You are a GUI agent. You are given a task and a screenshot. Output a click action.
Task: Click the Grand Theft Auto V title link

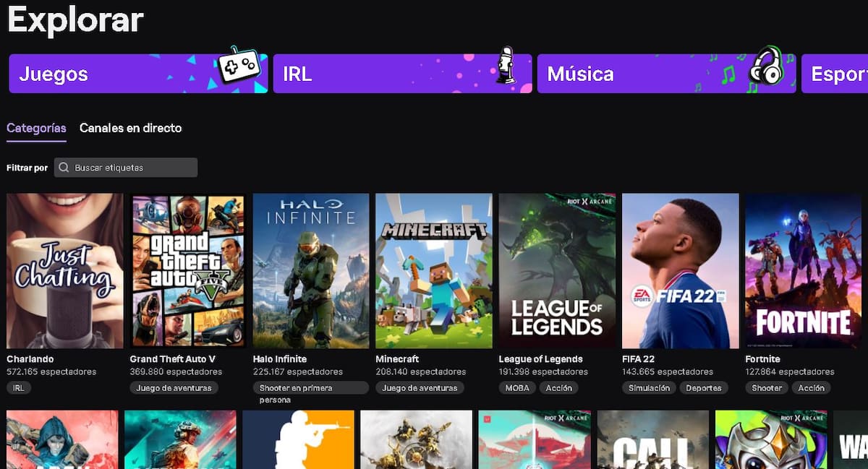(173, 359)
